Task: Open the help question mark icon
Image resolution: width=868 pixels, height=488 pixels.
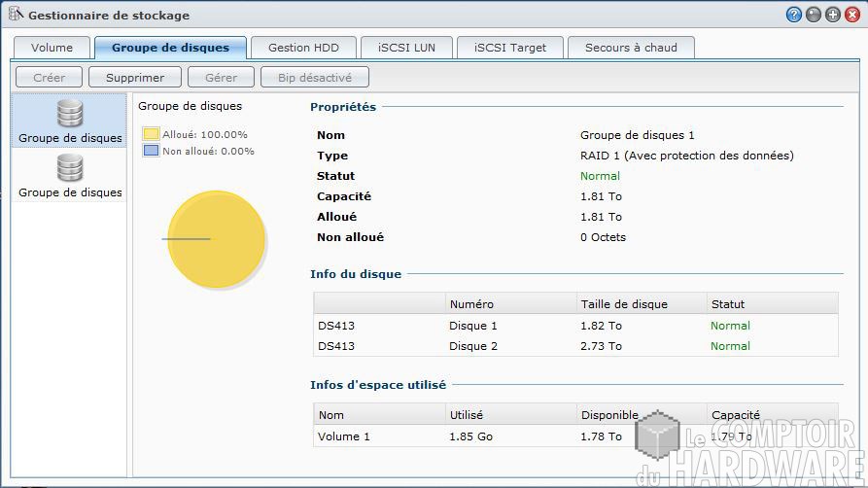Action: pyautogui.click(x=793, y=15)
